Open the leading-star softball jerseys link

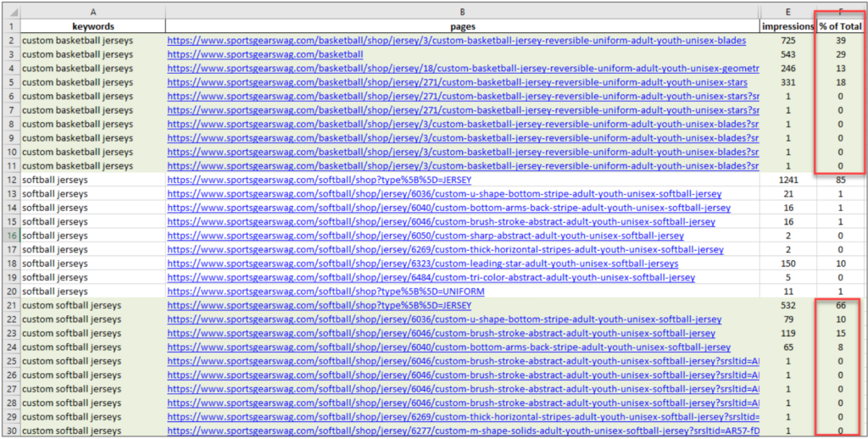coord(423,264)
